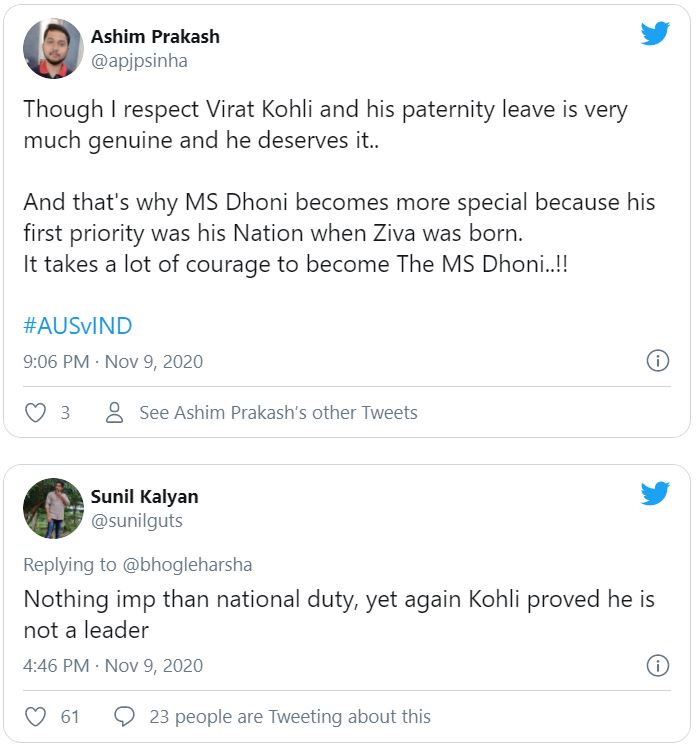The width and height of the screenshot is (698, 750).
Task: Click Twitter bird icon on Ashim Prakash's tweet
Action: 655,34
